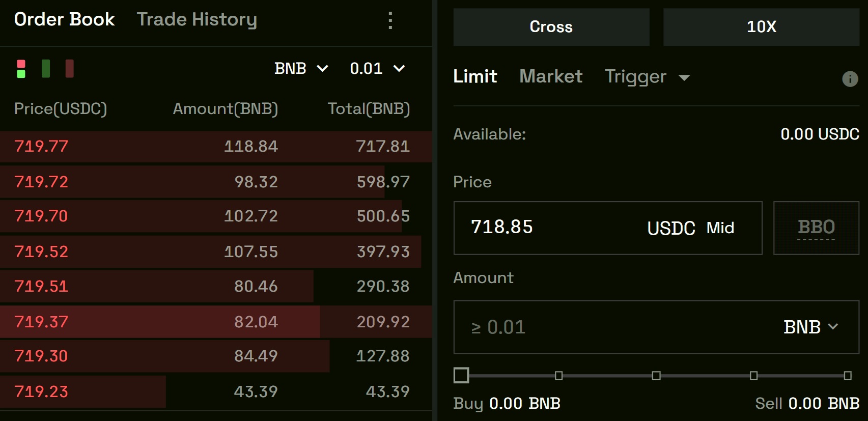The width and height of the screenshot is (868, 421).
Task: Click the amount 118.84 cell
Action: (251, 147)
